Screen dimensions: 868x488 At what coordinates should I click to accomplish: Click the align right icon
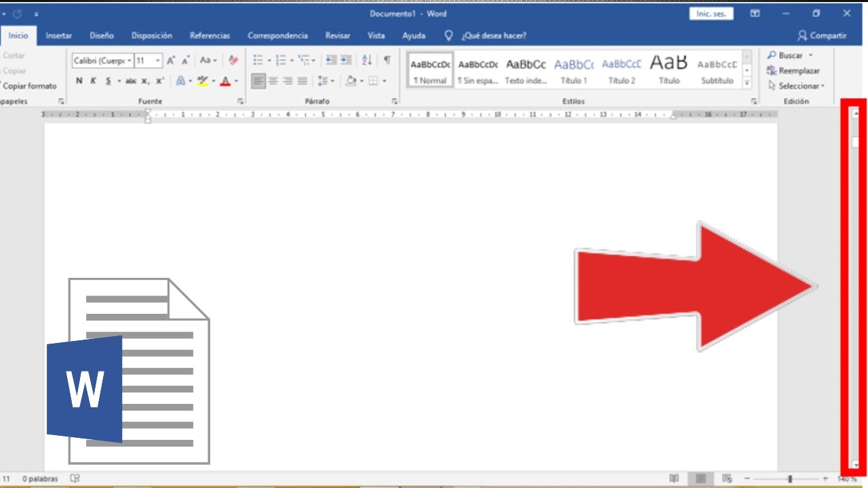coord(288,81)
